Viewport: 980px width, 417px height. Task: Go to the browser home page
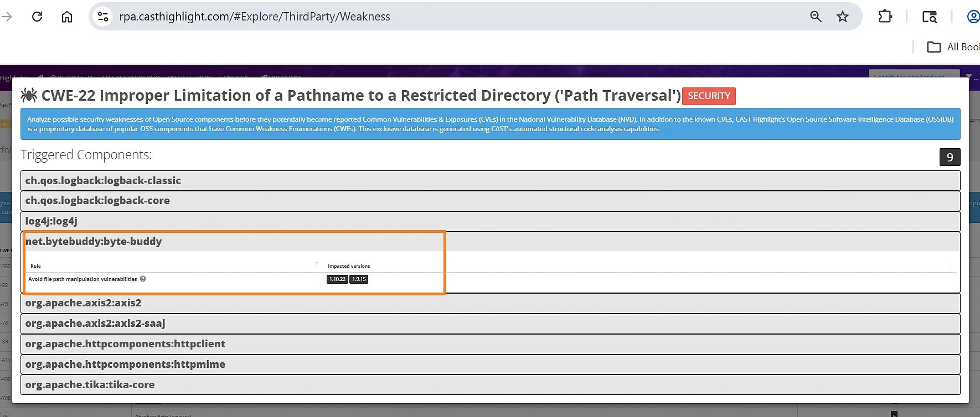(67, 17)
